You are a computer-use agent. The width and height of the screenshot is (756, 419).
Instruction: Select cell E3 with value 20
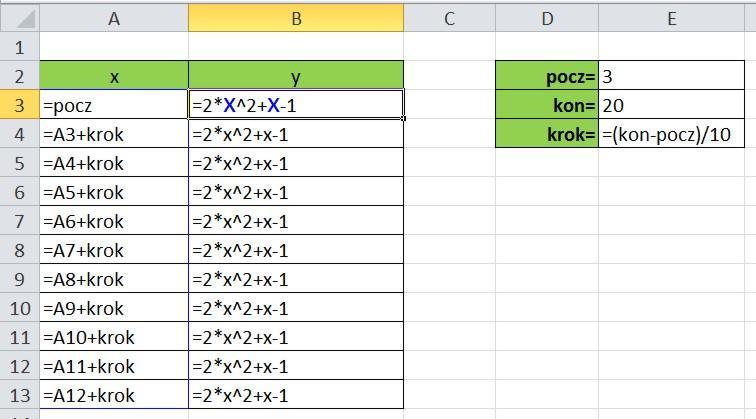point(672,105)
